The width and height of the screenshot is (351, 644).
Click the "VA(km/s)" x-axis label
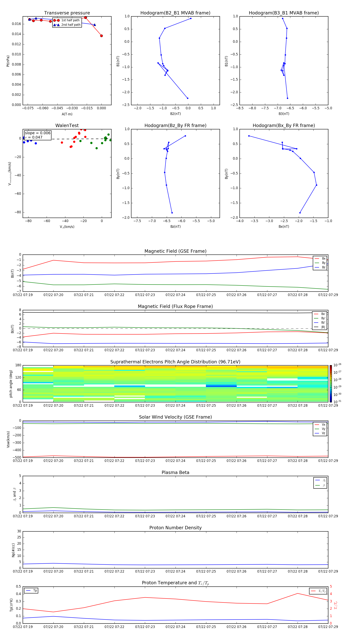[x=67, y=227]
